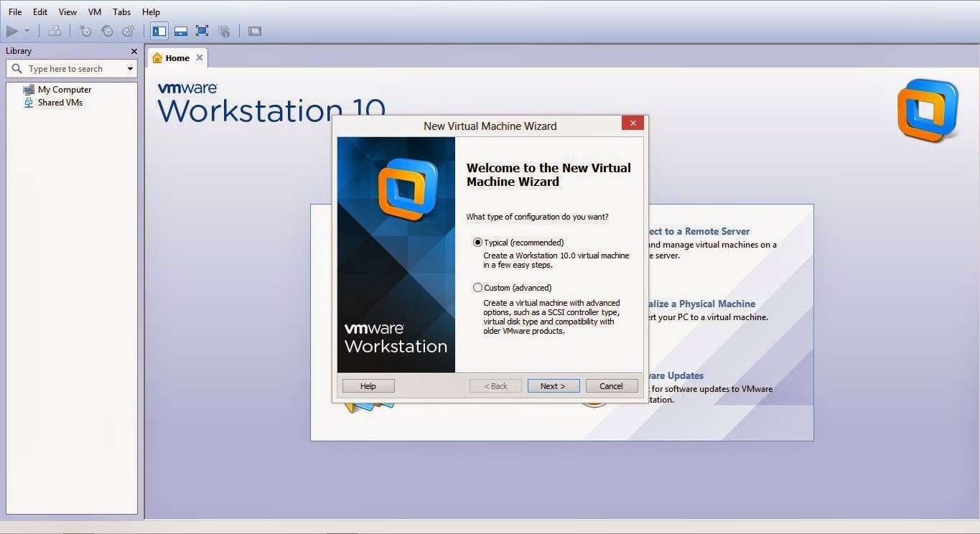Toggle the Show Library toolbar icon

159,31
